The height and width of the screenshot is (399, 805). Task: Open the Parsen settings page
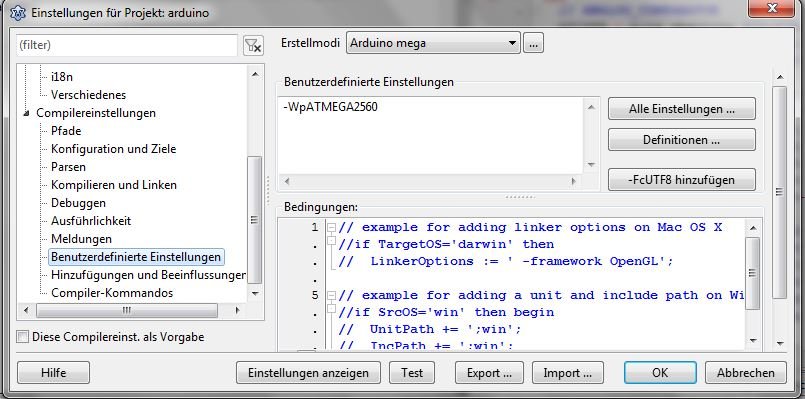tap(68, 167)
